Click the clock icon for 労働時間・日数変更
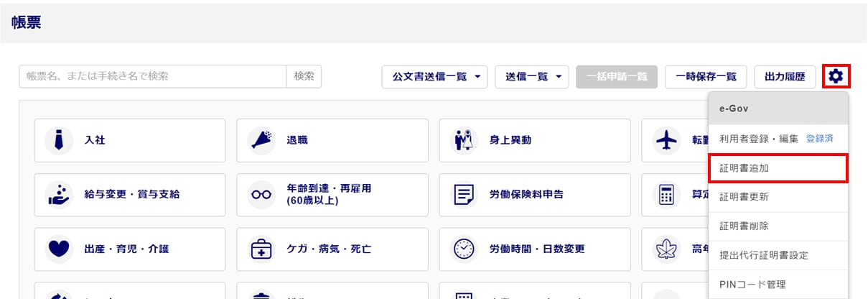Image resolution: width=868 pixels, height=299 pixels. [x=464, y=249]
